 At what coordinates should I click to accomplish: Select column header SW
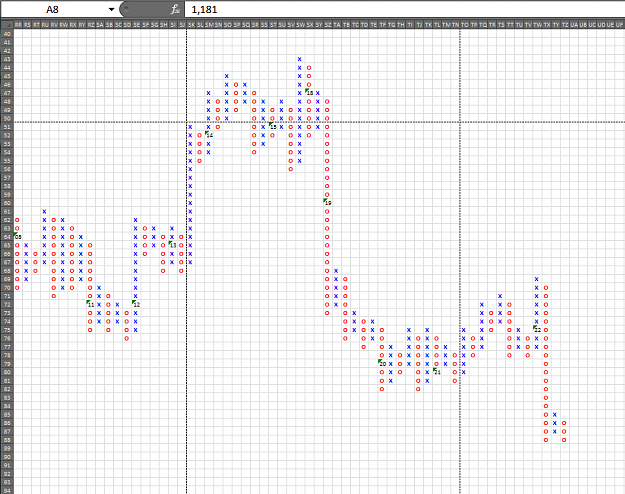click(300, 25)
